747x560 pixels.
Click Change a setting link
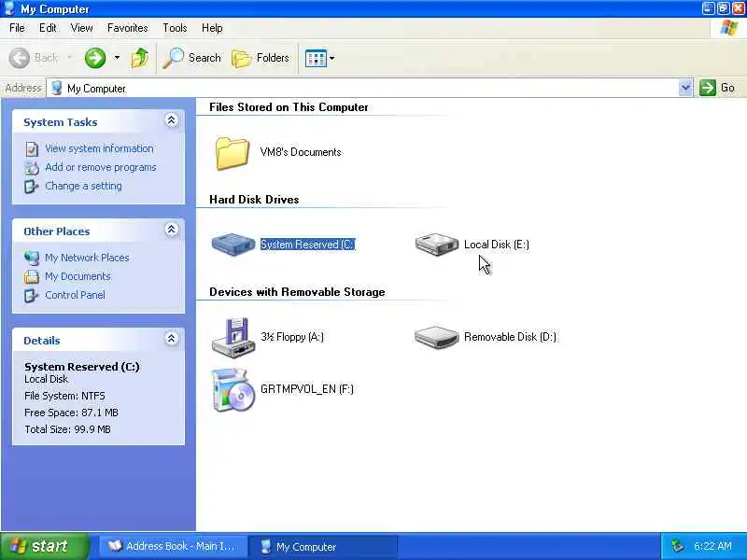coord(83,186)
